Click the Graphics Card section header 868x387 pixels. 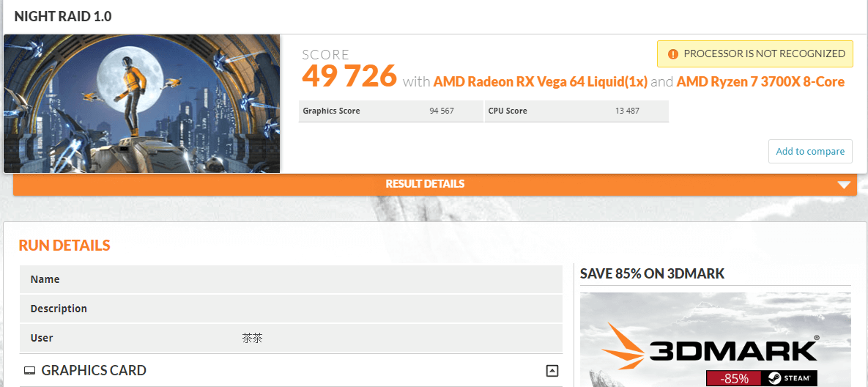(292, 370)
